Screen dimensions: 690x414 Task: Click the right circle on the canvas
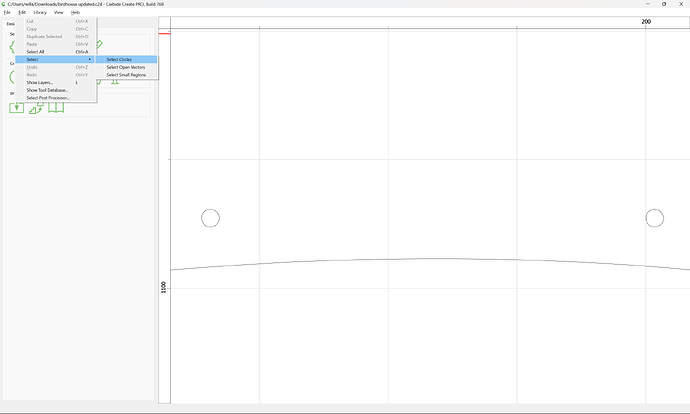click(654, 218)
